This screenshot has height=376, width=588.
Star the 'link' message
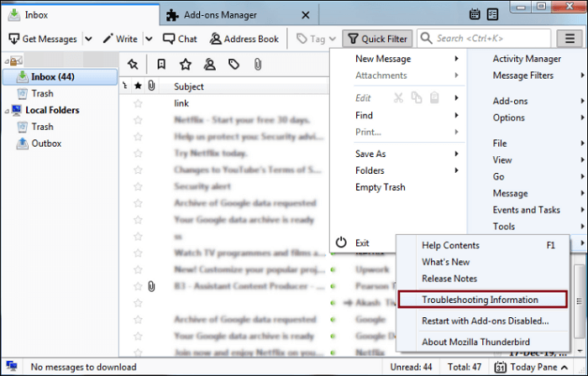point(138,103)
